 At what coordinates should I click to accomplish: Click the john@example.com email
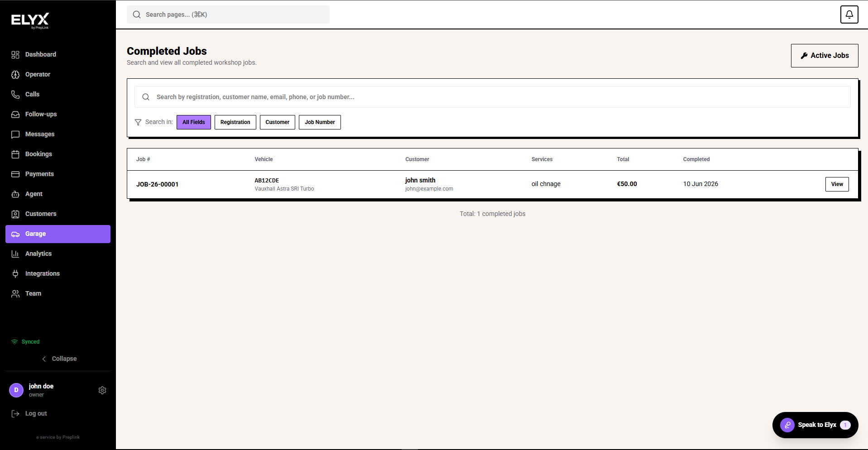pyautogui.click(x=429, y=189)
